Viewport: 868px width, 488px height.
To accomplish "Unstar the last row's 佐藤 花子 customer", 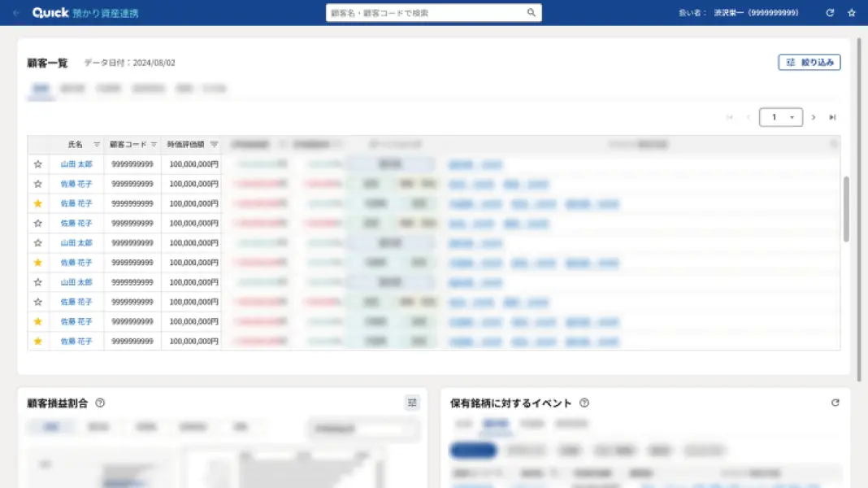I will [37, 342].
